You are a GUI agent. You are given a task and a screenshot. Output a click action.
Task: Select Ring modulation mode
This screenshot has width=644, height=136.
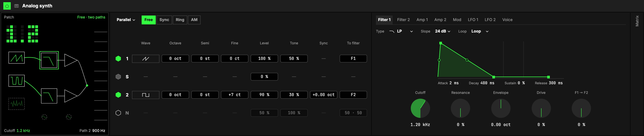click(180, 20)
